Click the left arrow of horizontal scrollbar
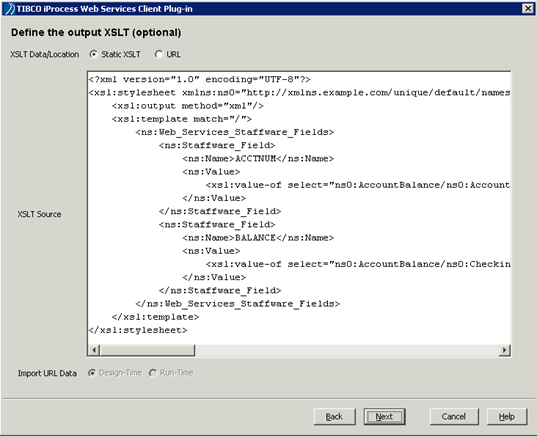The width and height of the screenshot is (537, 437). 93,350
